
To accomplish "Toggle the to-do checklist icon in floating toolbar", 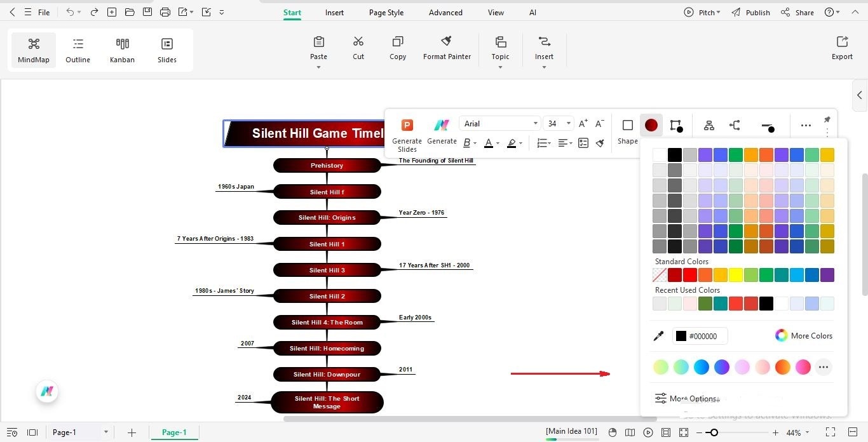I will (583, 144).
